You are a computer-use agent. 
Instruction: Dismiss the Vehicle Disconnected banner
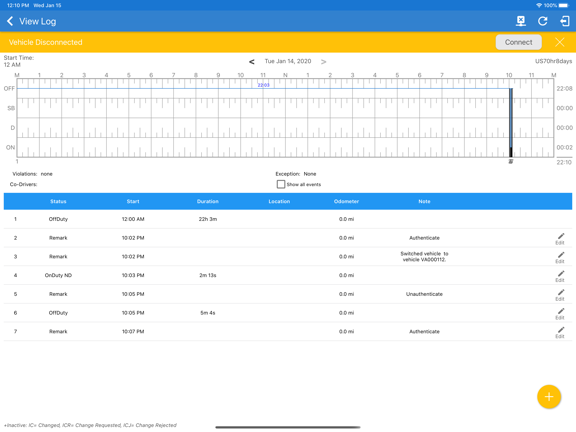point(559,42)
